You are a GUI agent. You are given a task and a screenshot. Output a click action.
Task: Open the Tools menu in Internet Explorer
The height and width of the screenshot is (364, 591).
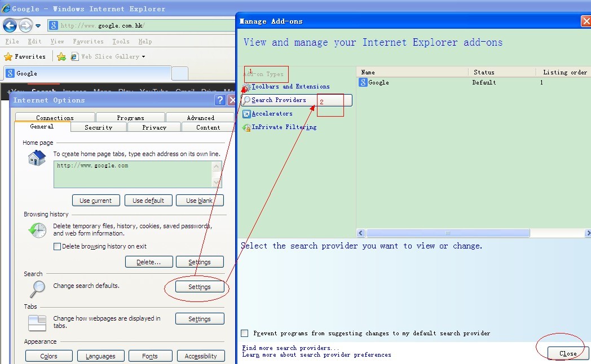point(121,41)
